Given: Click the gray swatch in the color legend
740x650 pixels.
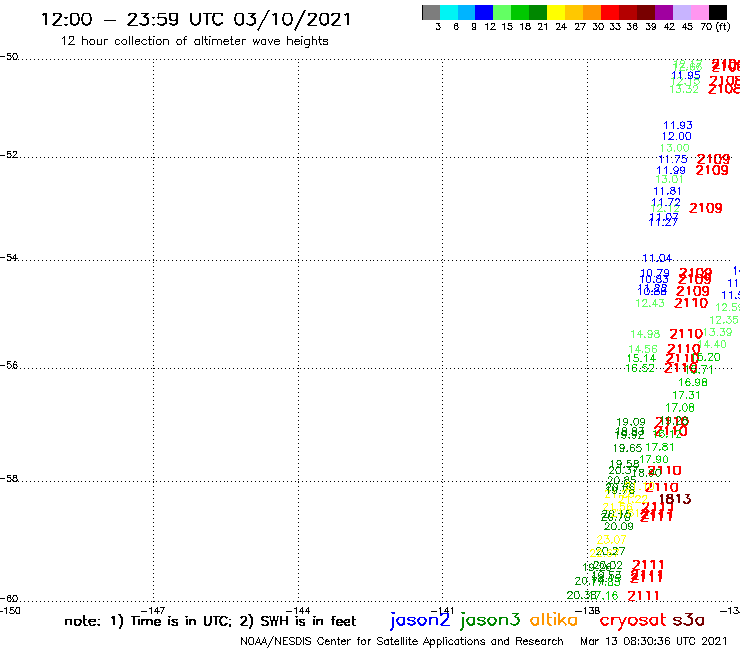Looking at the screenshot, I should point(431,12).
